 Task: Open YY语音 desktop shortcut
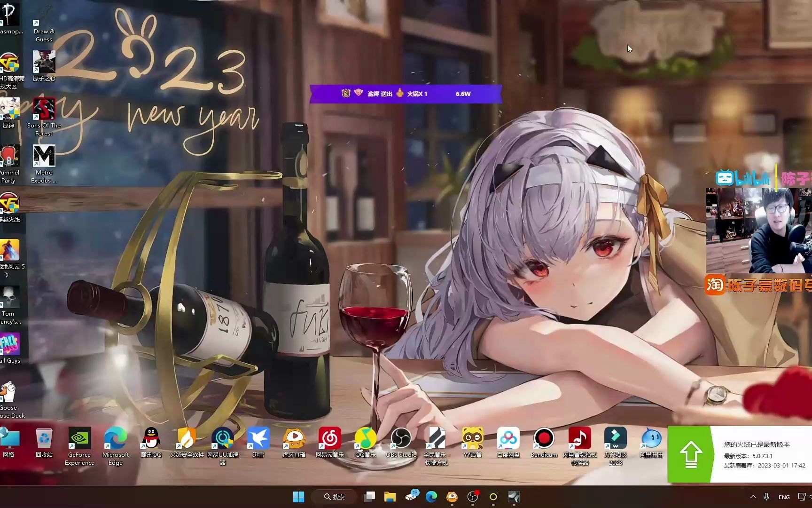click(x=473, y=442)
